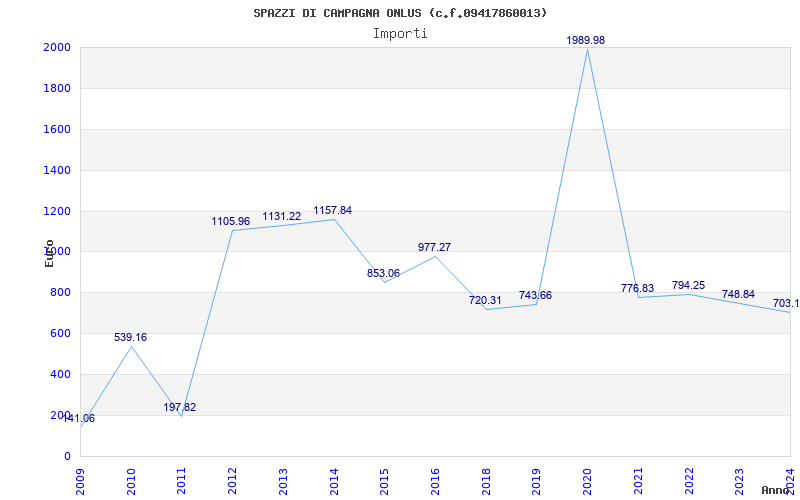Click the Euro y-axis title
Image resolution: width=800 pixels, height=500 pixels.
coord(49,254)
